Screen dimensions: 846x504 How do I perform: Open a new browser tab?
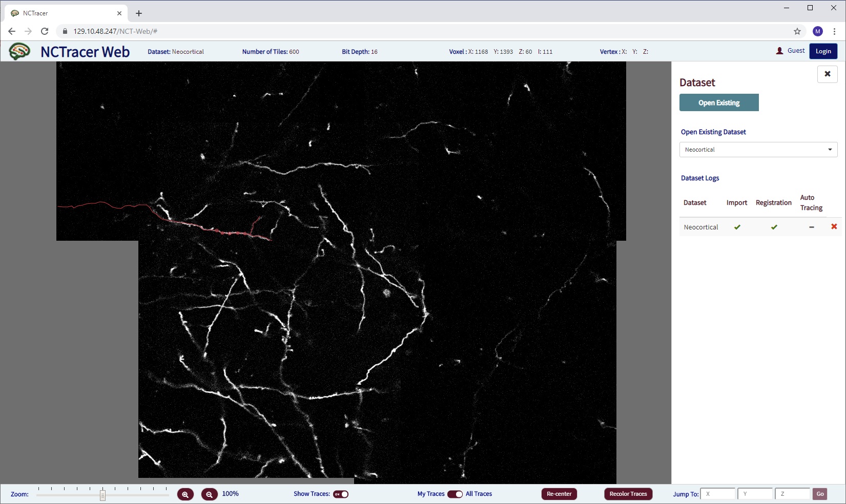[x=139, y=13]
